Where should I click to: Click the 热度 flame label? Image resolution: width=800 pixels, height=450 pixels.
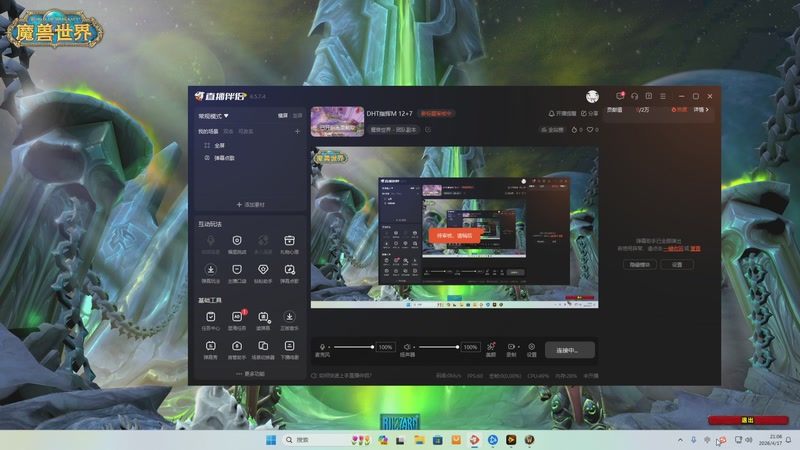[x=679, y=110]
